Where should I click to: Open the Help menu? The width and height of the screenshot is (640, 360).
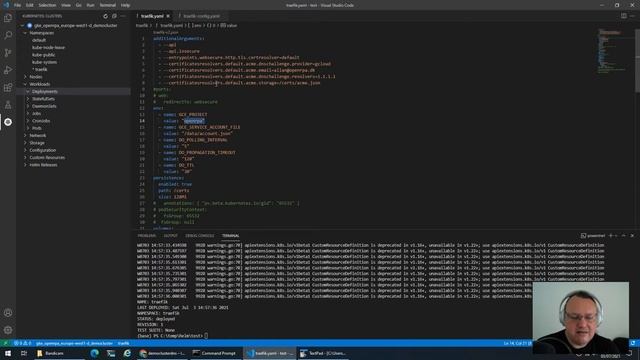(125, 5)
